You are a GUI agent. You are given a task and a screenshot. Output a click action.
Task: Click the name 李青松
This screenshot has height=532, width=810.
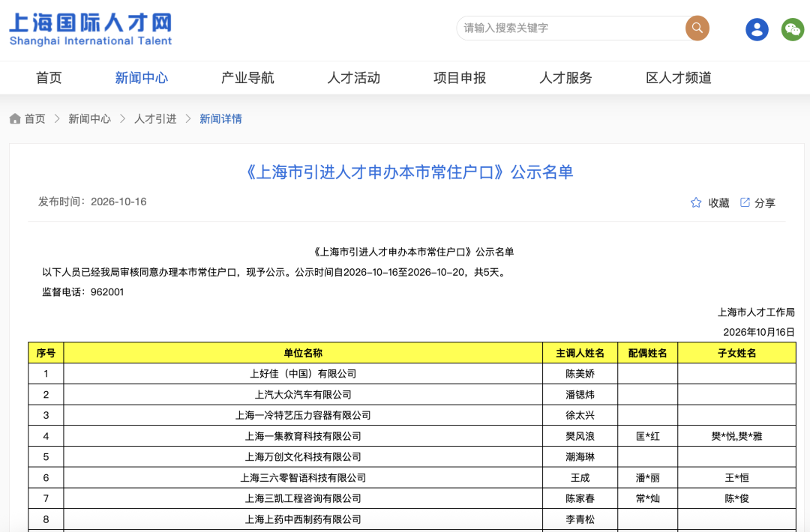tap(580, 519)
